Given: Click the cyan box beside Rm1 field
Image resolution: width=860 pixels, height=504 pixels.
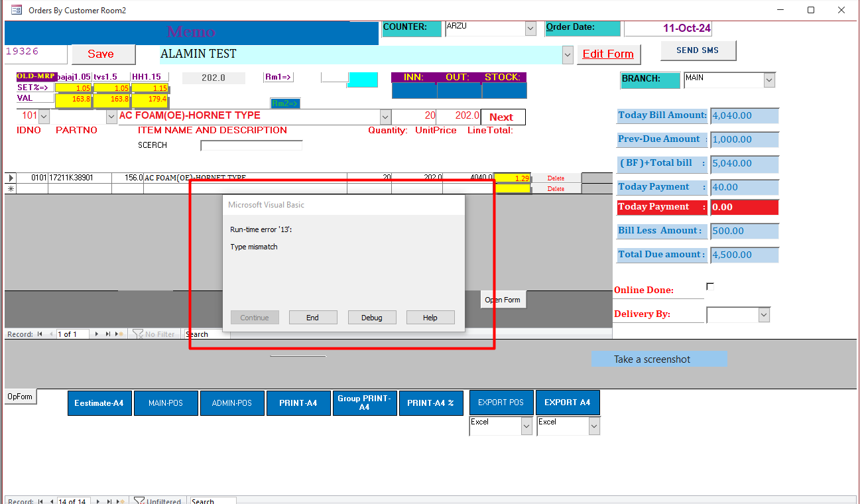Looking at the screenshot, I should tap(363, 80).
